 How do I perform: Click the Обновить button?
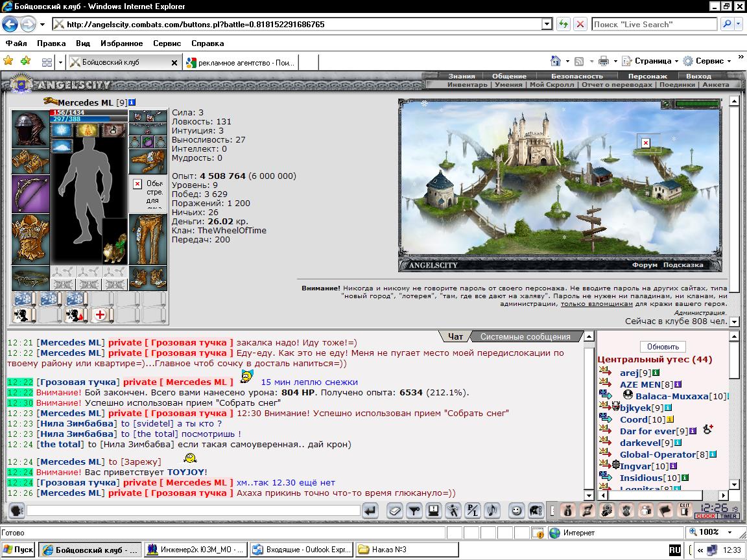(663, 347)
